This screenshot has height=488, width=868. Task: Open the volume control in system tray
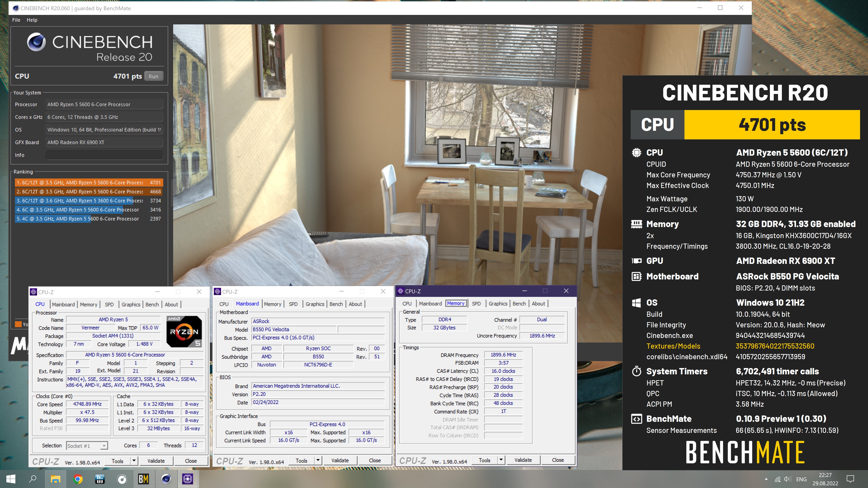(788, 479)
